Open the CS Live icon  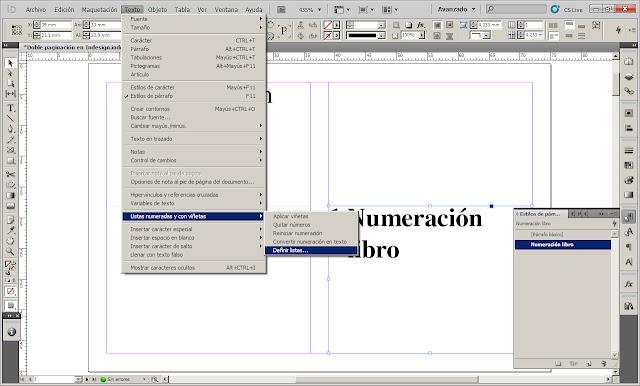[555, 9]
